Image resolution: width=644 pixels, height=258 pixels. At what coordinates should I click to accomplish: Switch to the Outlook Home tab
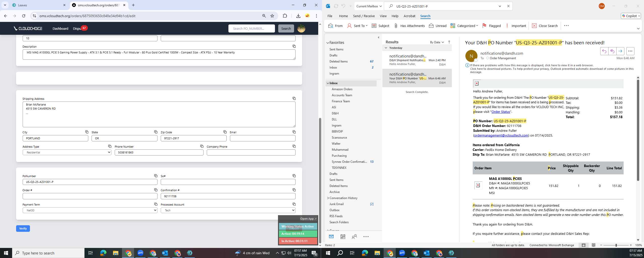pos(343,16)
